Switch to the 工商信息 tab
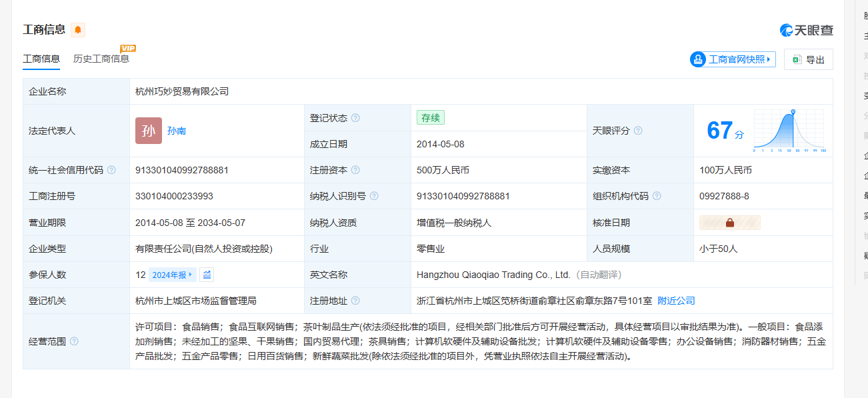This screenshot has width=868, height=398. point(41,59)
